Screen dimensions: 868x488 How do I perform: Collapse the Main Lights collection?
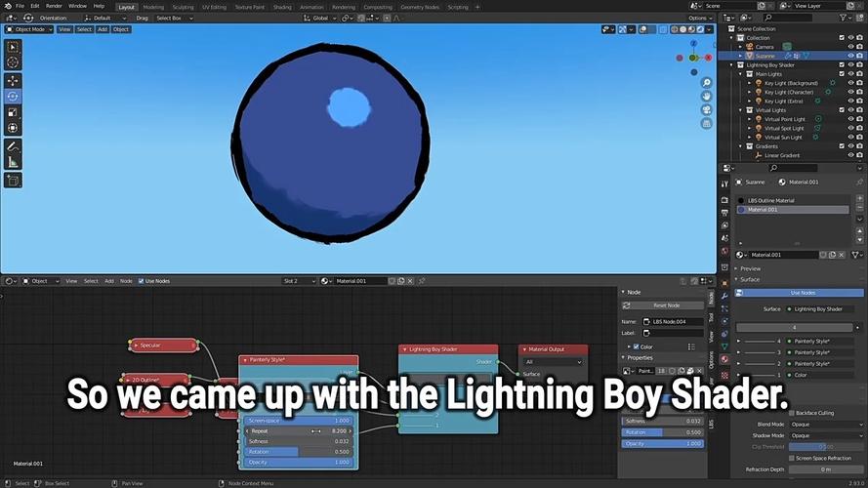pos(741,74)
